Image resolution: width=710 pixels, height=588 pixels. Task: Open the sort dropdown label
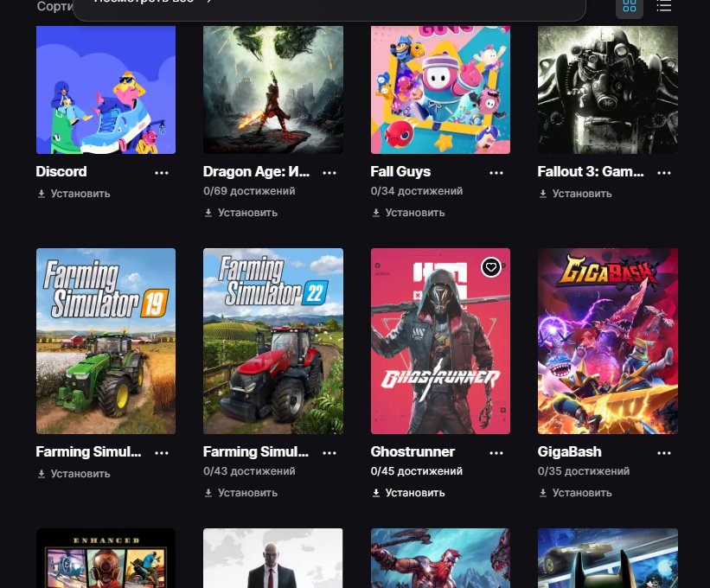pos(54,6)
